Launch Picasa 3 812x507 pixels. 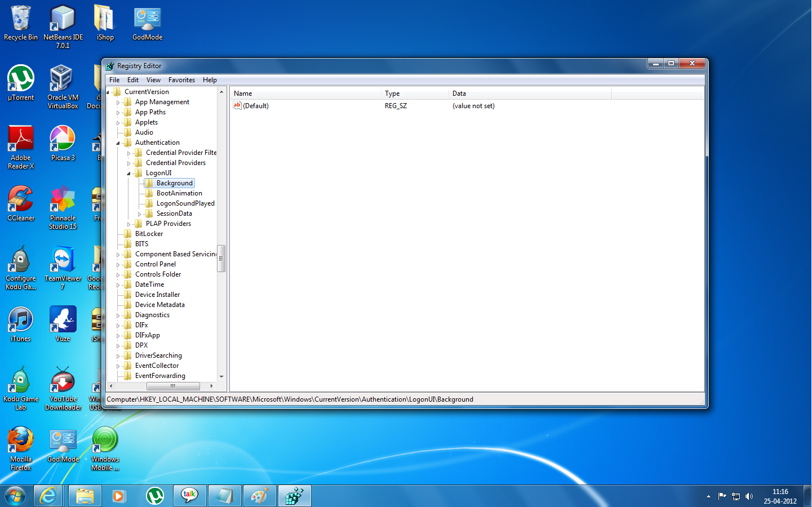[63, 140]
